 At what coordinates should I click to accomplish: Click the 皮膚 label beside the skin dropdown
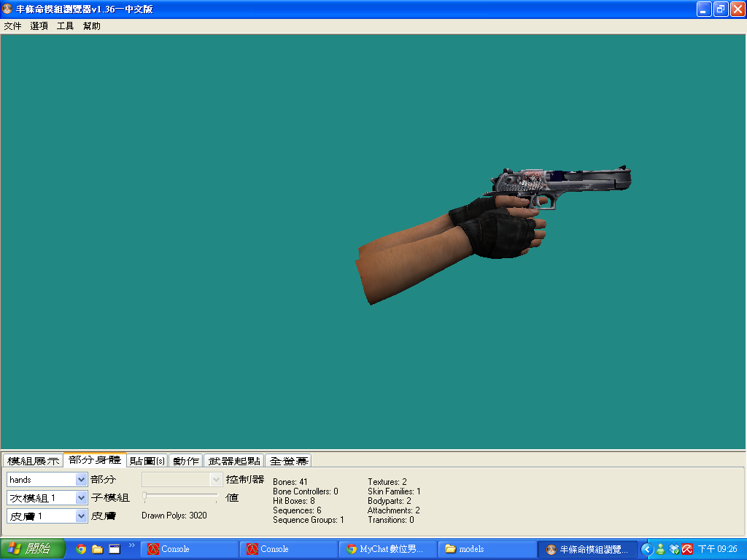pos(104,516)
